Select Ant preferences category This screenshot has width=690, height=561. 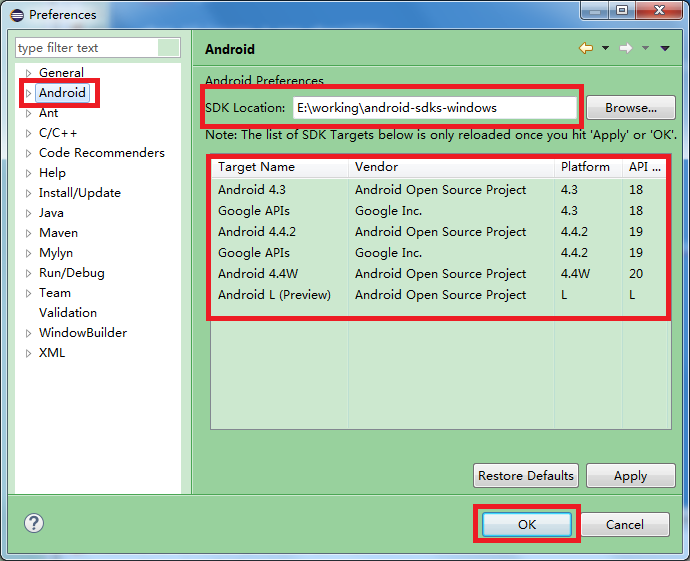click(x=48, y=113)
